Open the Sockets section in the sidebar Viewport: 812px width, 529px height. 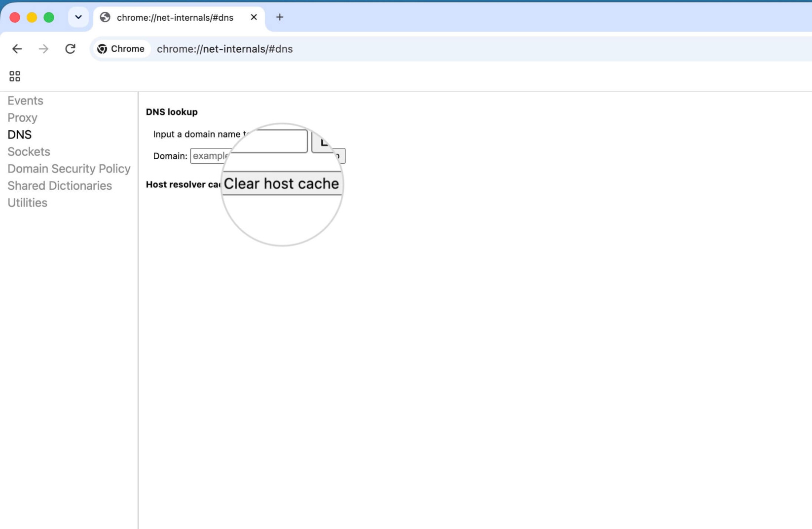pos(29,151)
